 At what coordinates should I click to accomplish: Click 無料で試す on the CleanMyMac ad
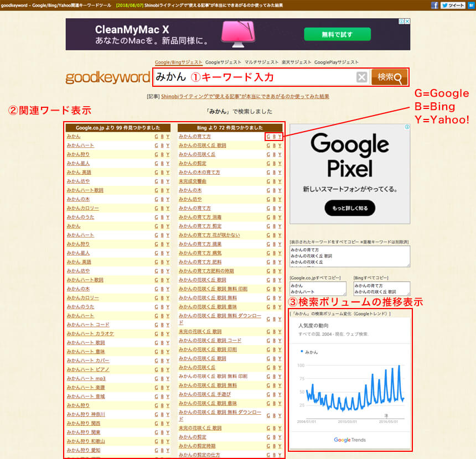pyautogui.click(x=337, y=34)
